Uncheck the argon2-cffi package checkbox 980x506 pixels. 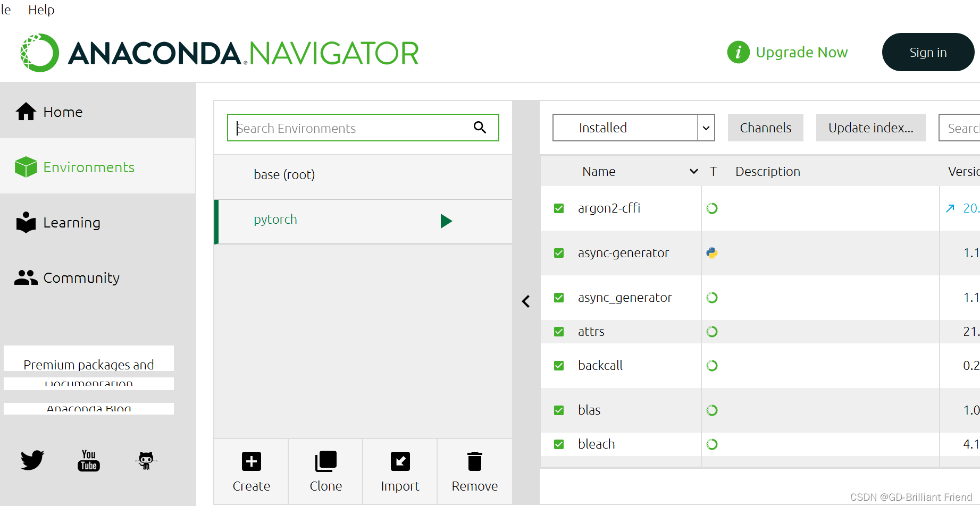pos(559,208)
